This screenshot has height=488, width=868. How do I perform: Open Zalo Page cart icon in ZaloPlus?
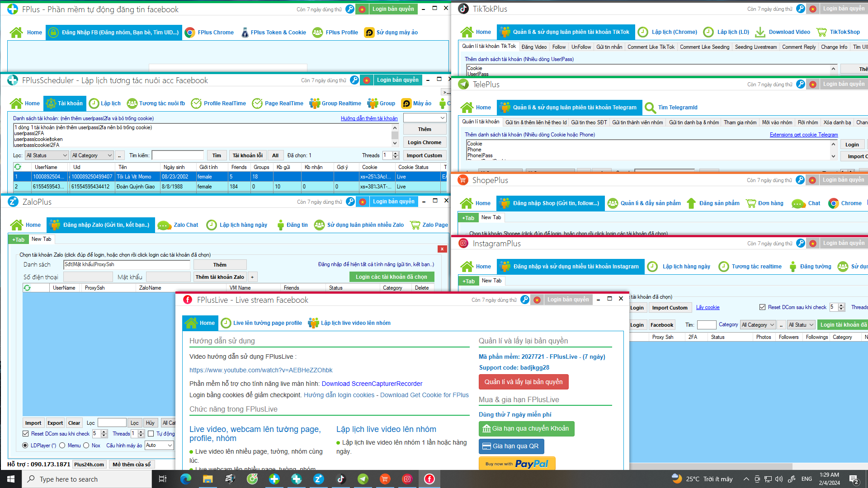click(415, 225)
